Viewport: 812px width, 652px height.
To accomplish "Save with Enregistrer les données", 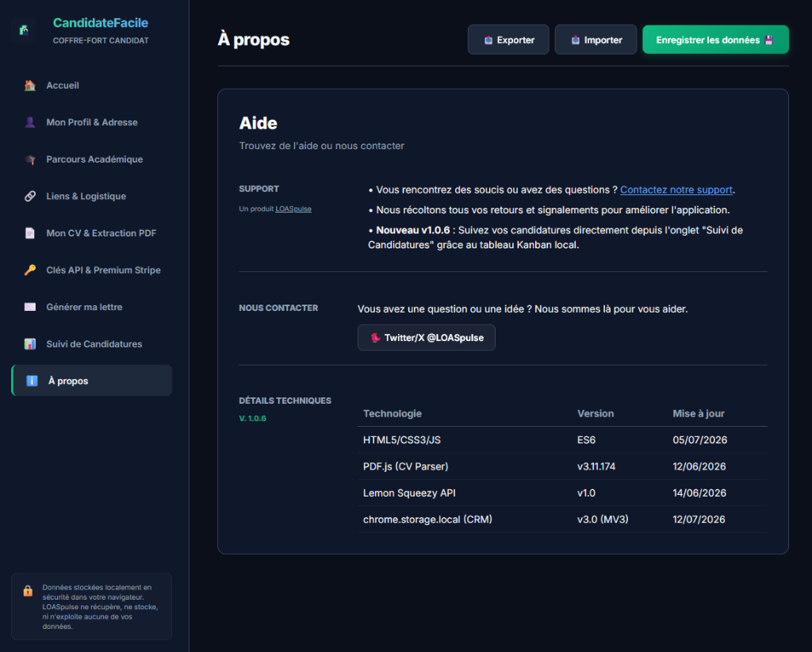I will point(715,40).
